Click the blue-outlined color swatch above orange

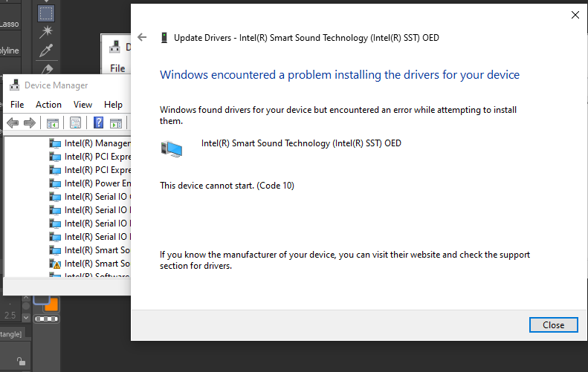tap(41, 299)
